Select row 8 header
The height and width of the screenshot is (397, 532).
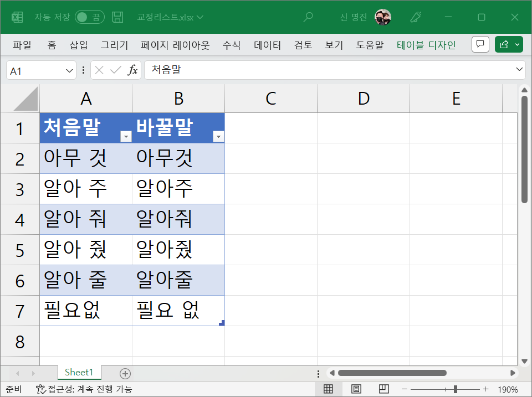[x=20, y=341]
